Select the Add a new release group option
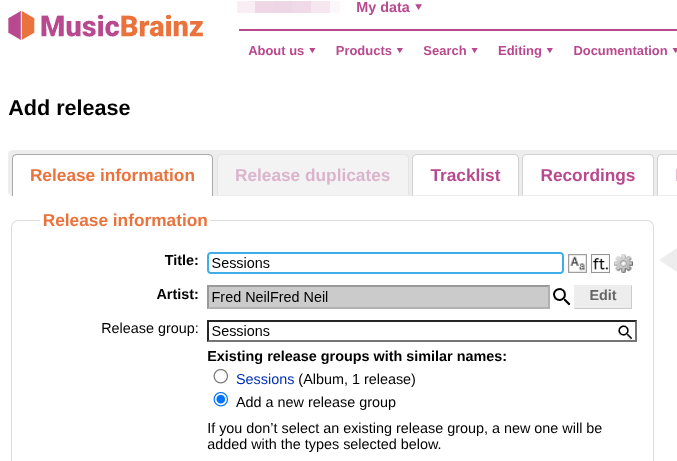This screenshot has width=677, height=461. coord(221,400)
